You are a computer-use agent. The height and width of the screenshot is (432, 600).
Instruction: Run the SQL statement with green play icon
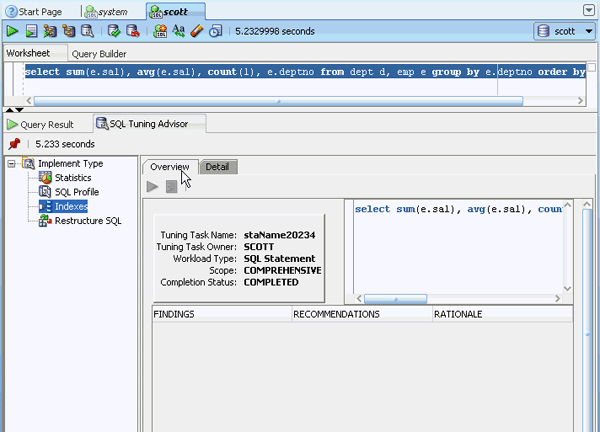[13, 31]
